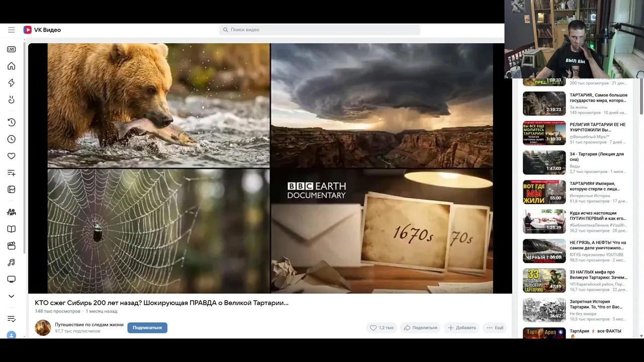Open thumbnail of the 1:47:03 video

click(544, 162)
